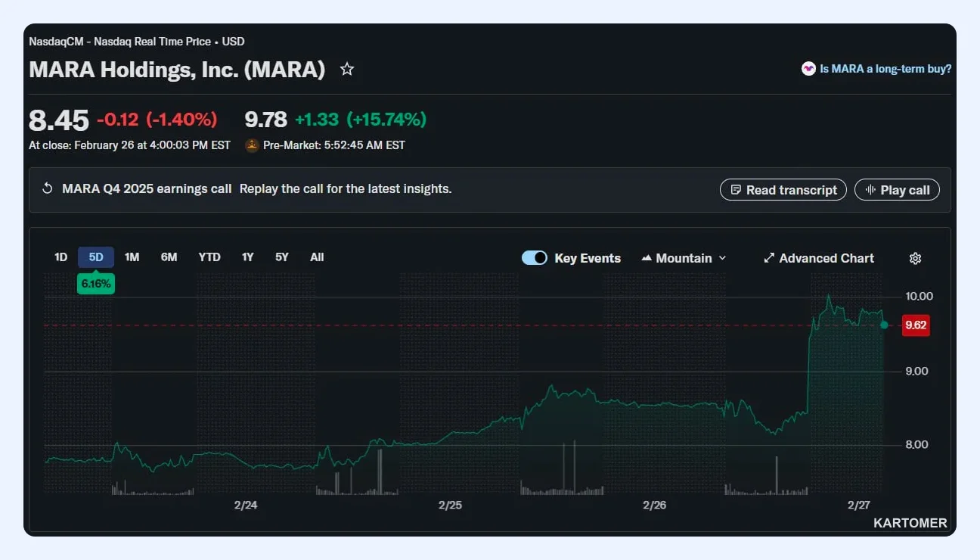Click the 2/25 date label

point(450,505)
